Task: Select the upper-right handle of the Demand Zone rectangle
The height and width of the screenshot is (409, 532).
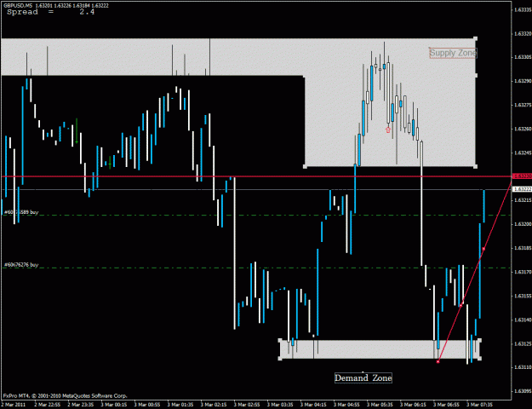Action: tap(479, 340)
